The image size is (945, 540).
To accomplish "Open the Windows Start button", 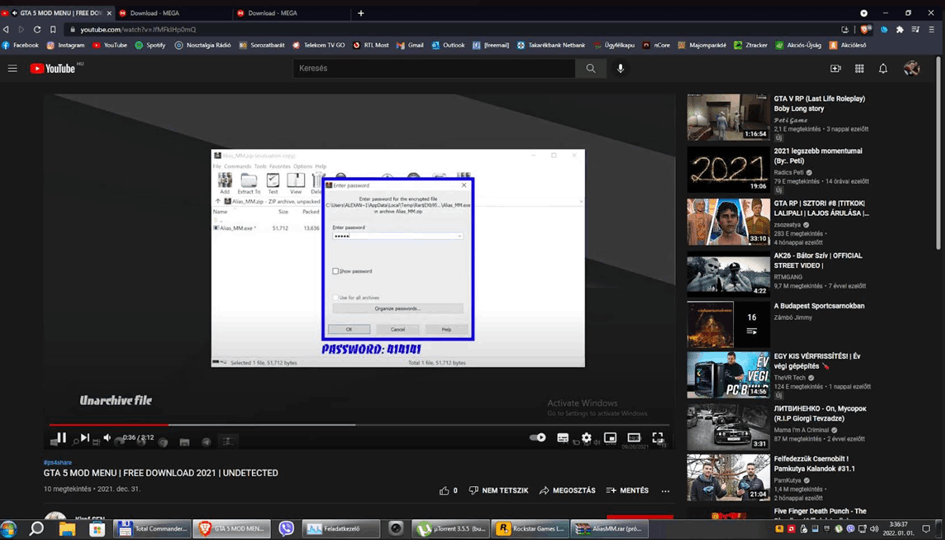I will [10, 529].
